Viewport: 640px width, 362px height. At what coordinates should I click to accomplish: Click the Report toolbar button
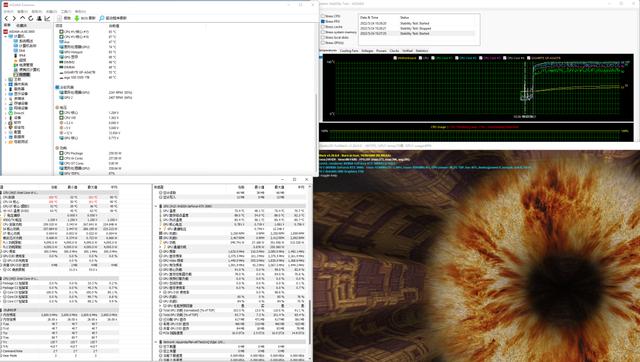pos(64,18)
